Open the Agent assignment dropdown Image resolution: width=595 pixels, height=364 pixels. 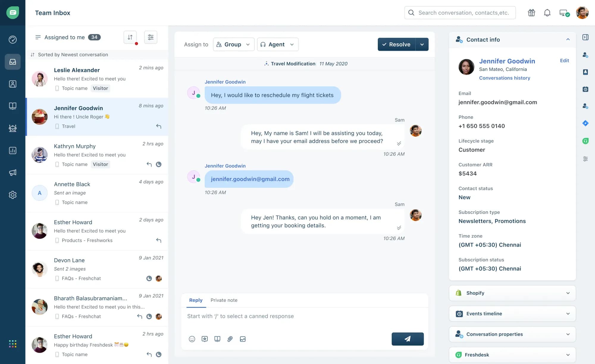[x=277, y=44]
